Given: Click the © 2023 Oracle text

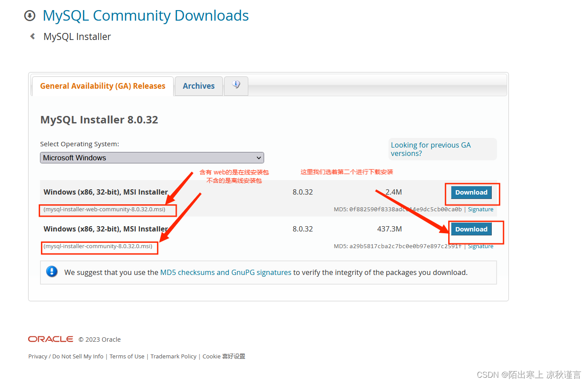Looking at the screenshot, I should pos(100,340).
